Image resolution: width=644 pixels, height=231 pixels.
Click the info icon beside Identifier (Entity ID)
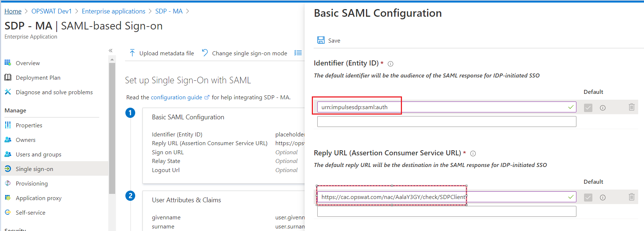[390, 64]
